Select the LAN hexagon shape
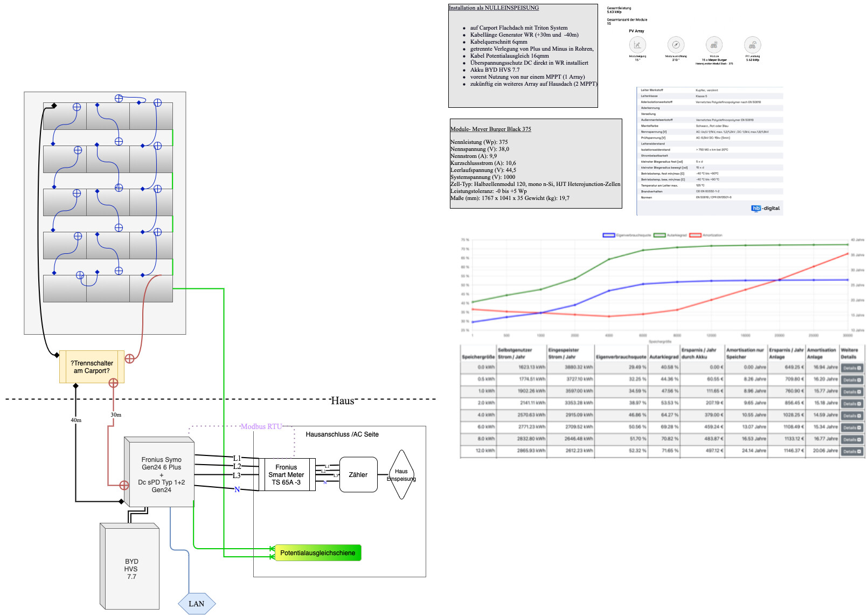The width and height of the screenshot is (868, 615). pos(197,604)
